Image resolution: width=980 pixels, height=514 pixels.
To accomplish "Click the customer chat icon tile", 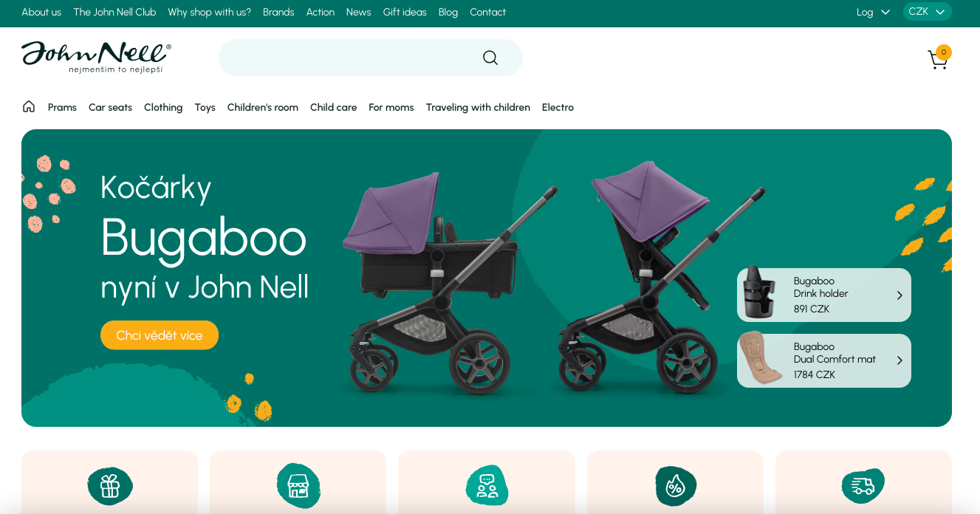I will [x=487, y=486].
